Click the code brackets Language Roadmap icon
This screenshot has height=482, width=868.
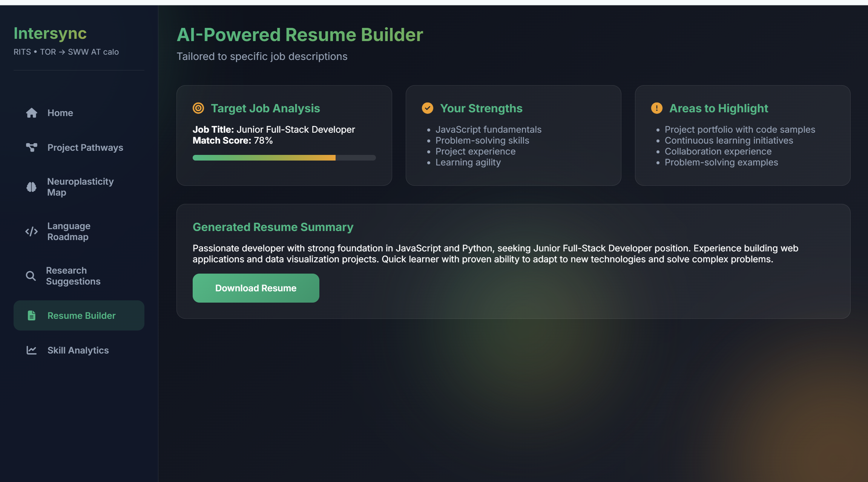[x=32, y=231]
